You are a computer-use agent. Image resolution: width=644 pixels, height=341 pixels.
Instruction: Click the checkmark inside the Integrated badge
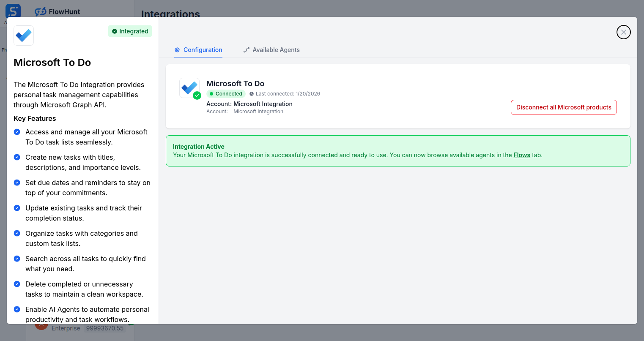click(114, 31)
